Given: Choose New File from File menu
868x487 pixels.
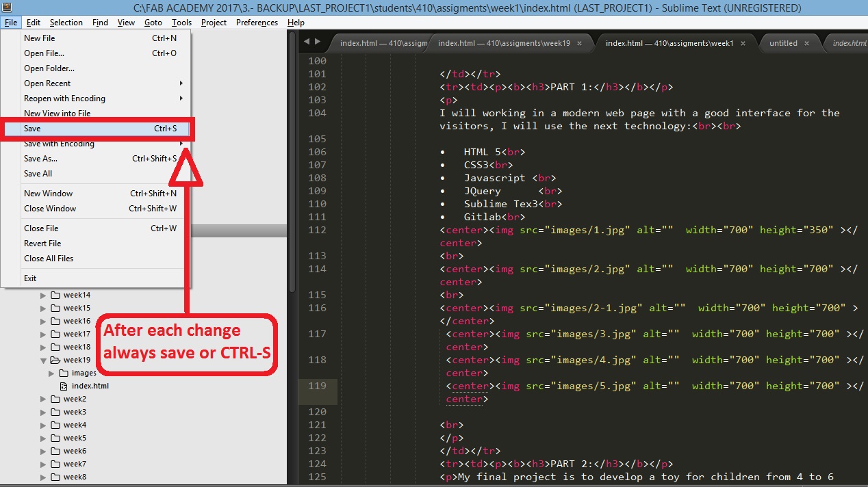Looking at the screenshot, I should pos(96,38).
